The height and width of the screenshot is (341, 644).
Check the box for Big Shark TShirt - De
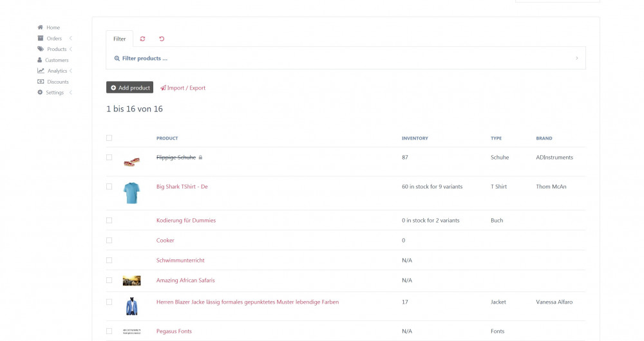(x=109, y=187)
